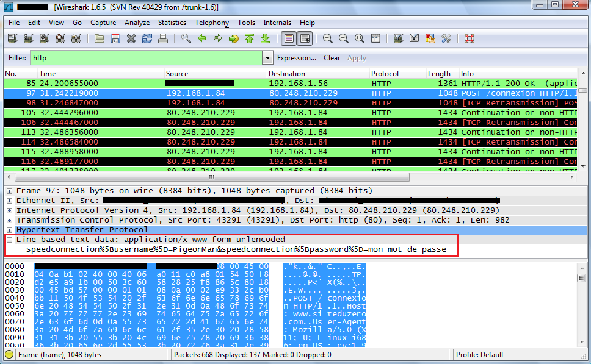
Task: Click the expert info indicator in status bar
Action: (9, 355)
